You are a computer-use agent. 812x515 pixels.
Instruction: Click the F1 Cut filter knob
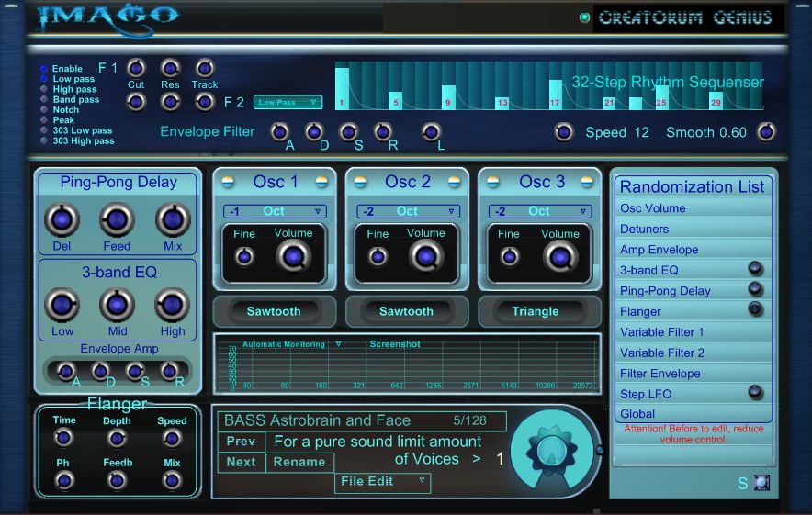coord(136,68)
